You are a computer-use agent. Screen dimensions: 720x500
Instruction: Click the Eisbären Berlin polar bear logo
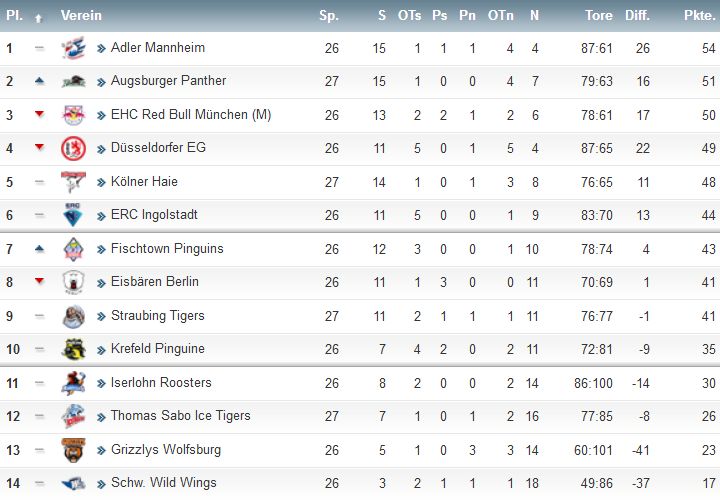(73, 282)
